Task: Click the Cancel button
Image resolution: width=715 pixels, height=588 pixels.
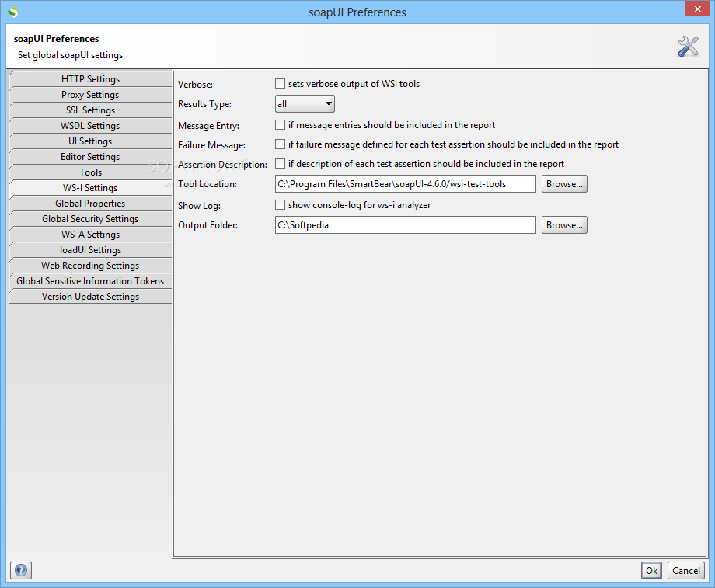Action: coord(685,570)
